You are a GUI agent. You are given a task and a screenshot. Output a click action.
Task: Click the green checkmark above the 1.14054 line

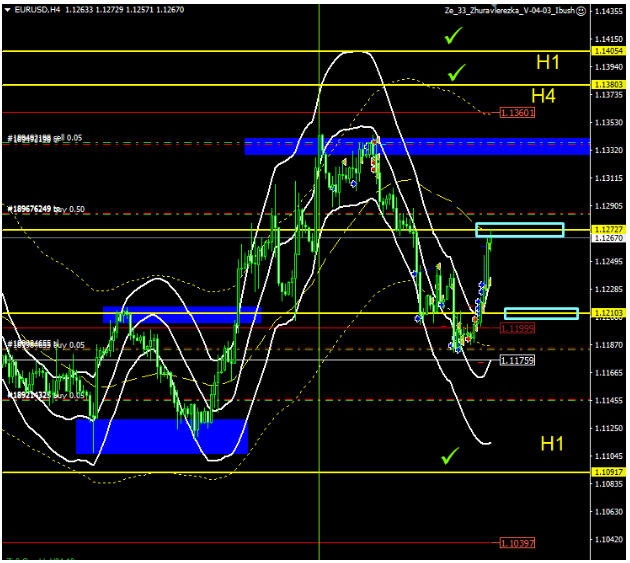[455, 36]
